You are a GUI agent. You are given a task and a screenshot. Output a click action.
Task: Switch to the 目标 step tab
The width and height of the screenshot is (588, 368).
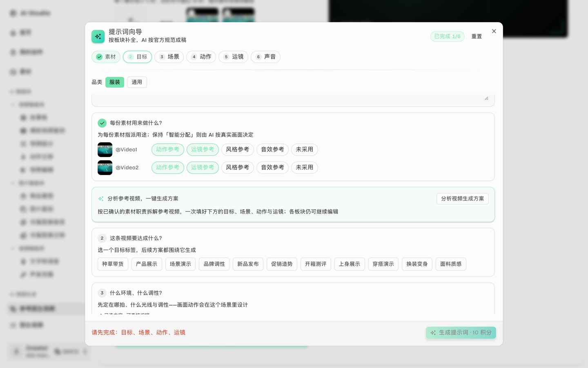(137, 57)
